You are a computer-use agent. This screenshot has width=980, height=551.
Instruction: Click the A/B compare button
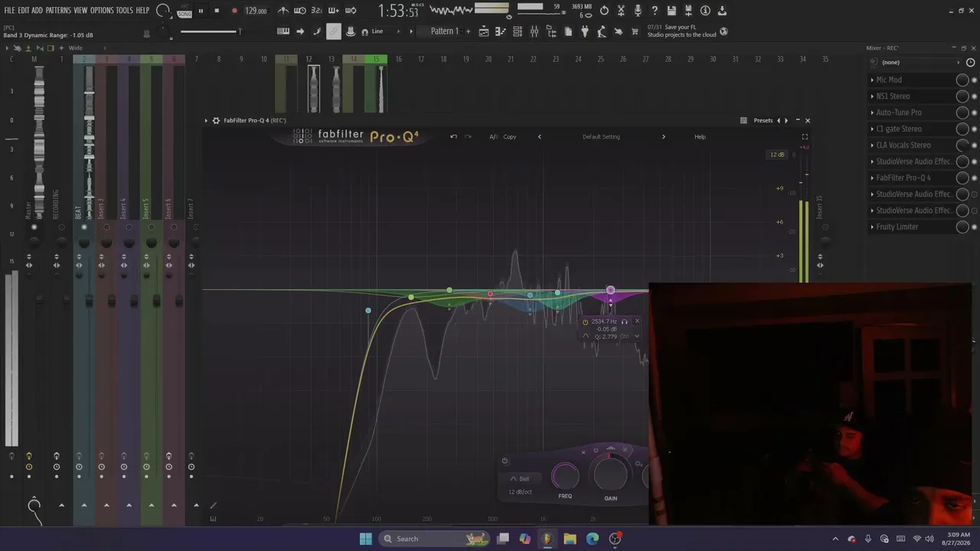point(494,137)
